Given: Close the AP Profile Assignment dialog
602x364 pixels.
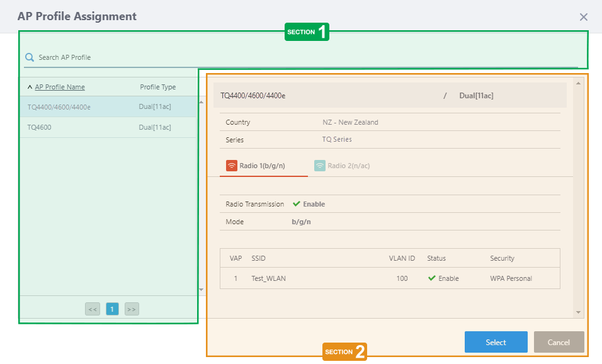Looking at the screenshot, I should pyautogui.click(x=584, y=17).
